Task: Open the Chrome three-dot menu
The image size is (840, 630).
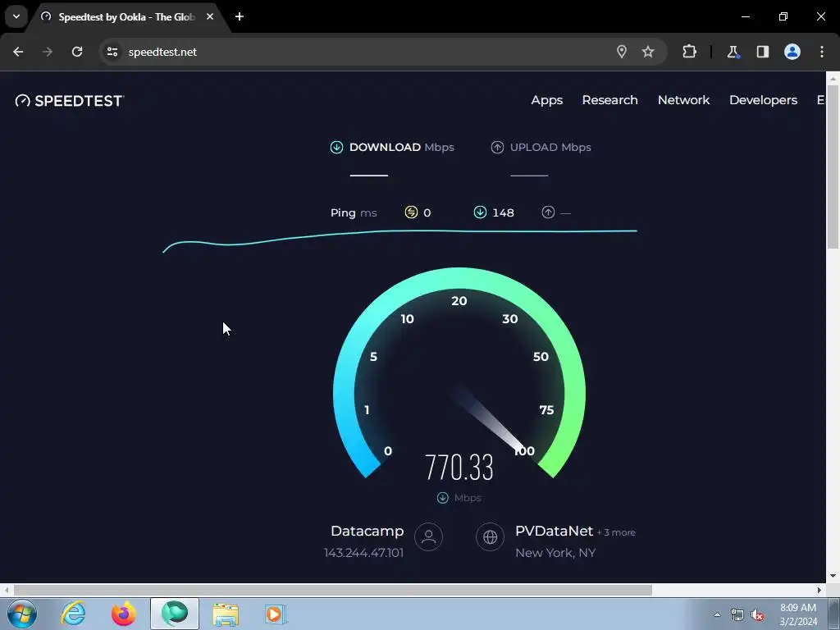Action: coord(822,52)
